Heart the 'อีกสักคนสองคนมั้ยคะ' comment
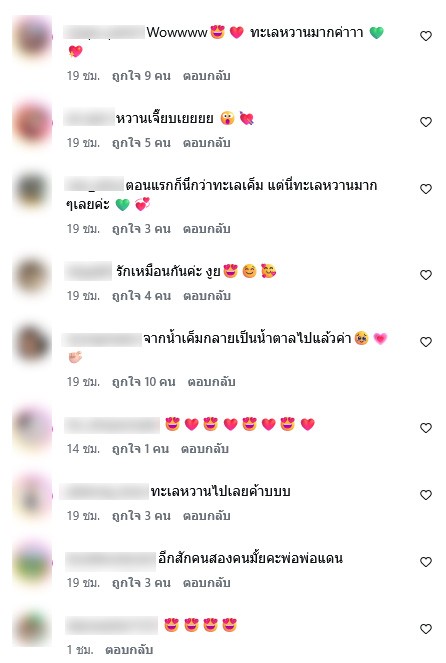This screenshot has height=663, width=446. [426, 562]
